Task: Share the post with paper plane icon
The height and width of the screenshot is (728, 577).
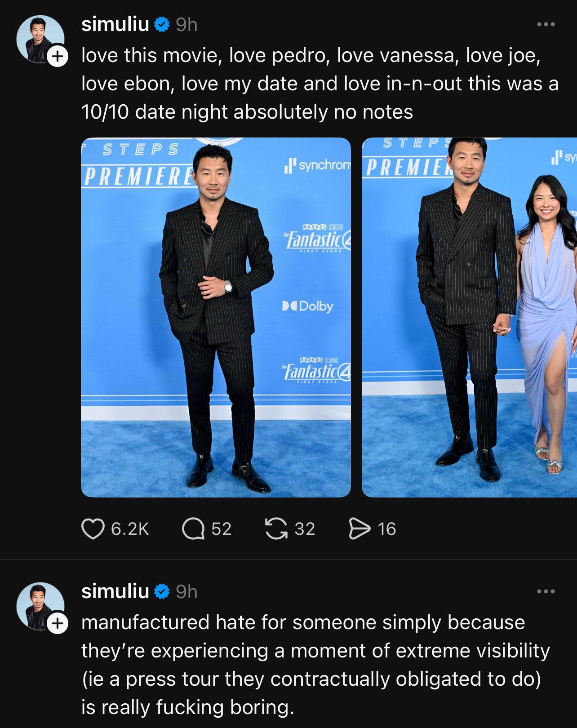Action: tap(360, 529)
